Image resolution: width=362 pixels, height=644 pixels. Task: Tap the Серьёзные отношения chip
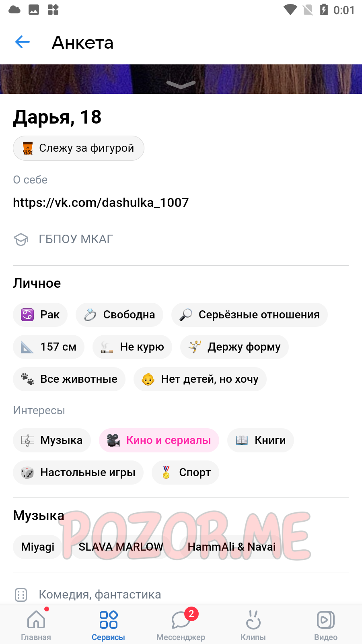[x=249, y=315]
